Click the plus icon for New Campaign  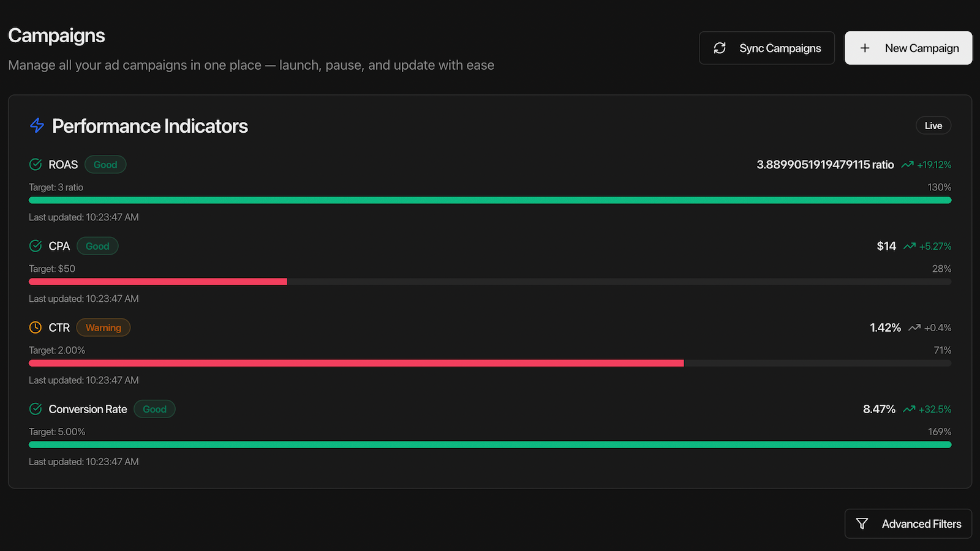tap(865, 48)
